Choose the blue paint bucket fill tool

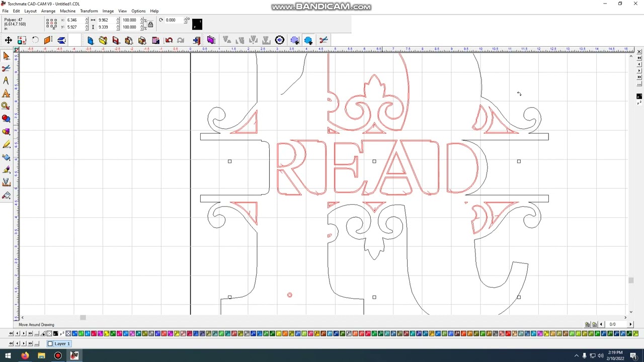(x=6, y=157)
